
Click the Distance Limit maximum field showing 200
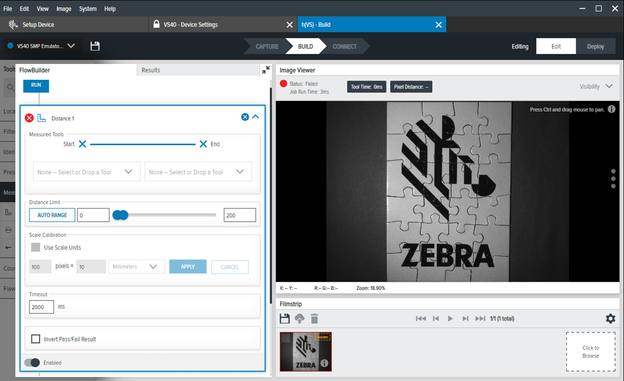[240, 215]
